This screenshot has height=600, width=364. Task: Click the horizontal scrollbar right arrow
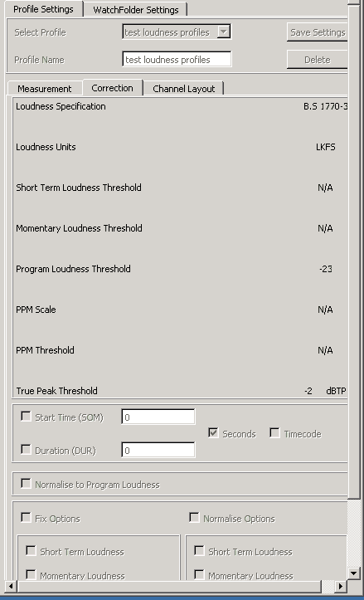(x=340, y=586)
